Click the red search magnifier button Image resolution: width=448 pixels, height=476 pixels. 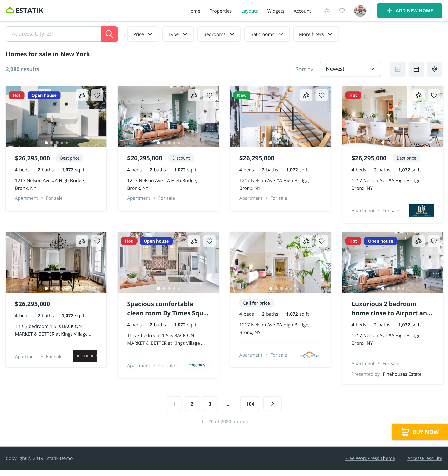tap(109, 34)
